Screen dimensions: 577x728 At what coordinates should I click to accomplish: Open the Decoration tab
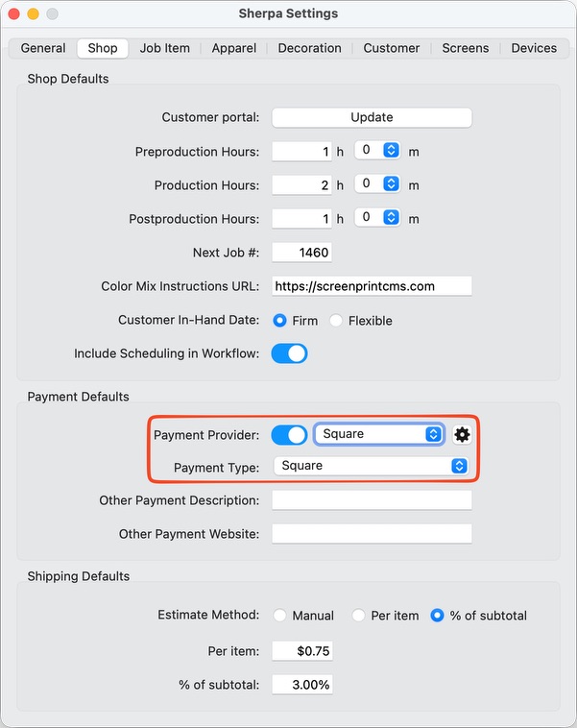[309, 48]
